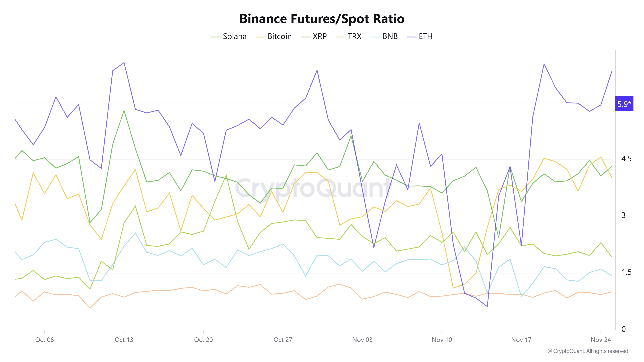Click the 4.5 y-axis value

626,159
